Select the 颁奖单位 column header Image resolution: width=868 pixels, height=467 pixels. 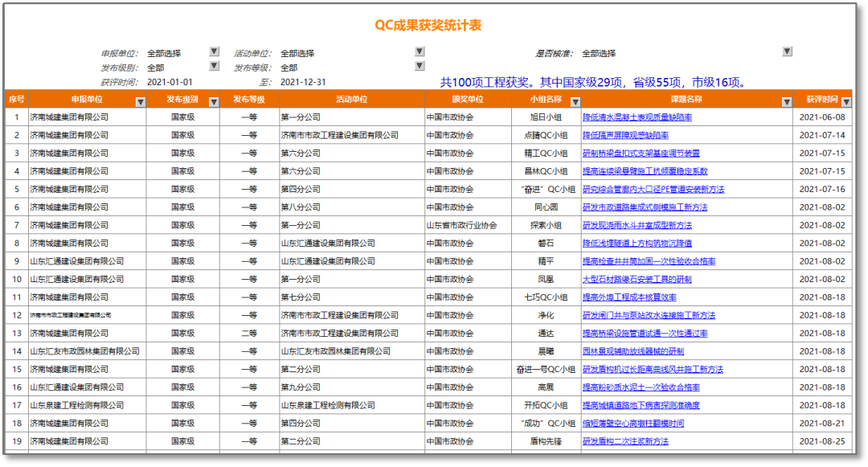point(468,100)
